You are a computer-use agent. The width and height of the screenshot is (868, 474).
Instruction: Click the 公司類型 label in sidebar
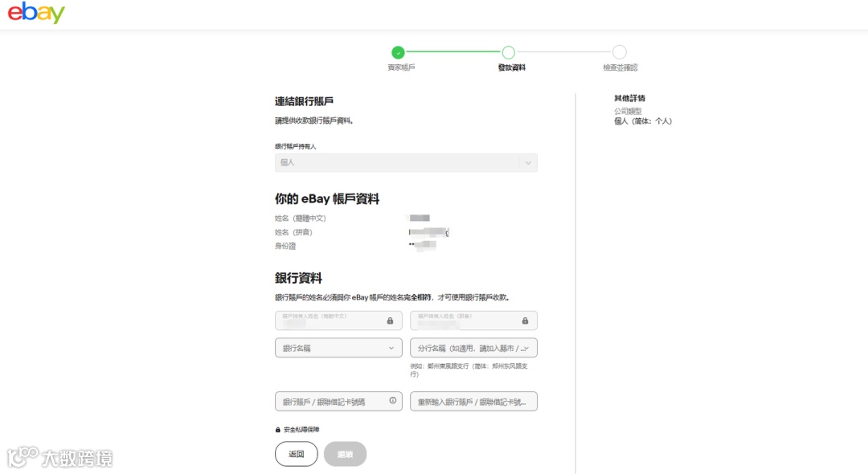(628, 111)
